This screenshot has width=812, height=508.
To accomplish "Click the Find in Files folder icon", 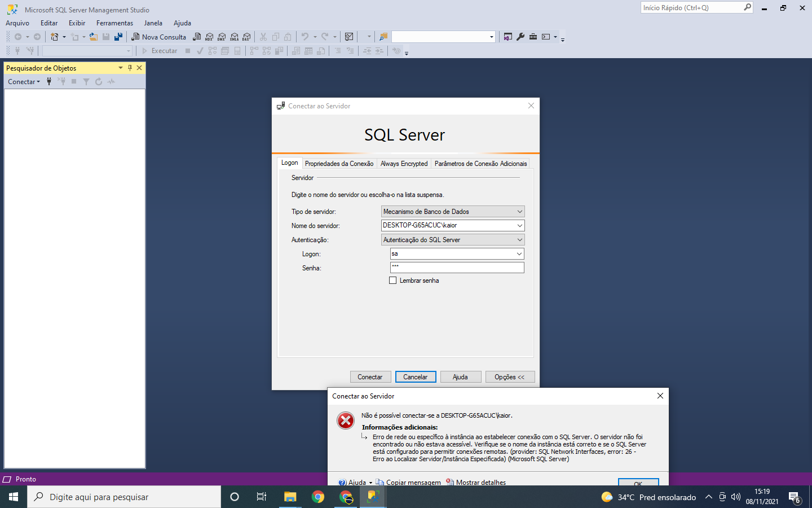I will click(x=383, y=37).
